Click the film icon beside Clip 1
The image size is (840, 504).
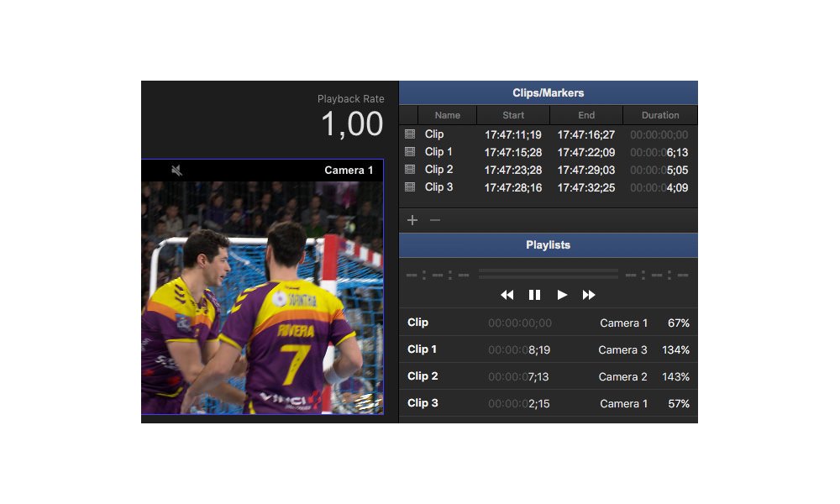click(x=410, y=152)
